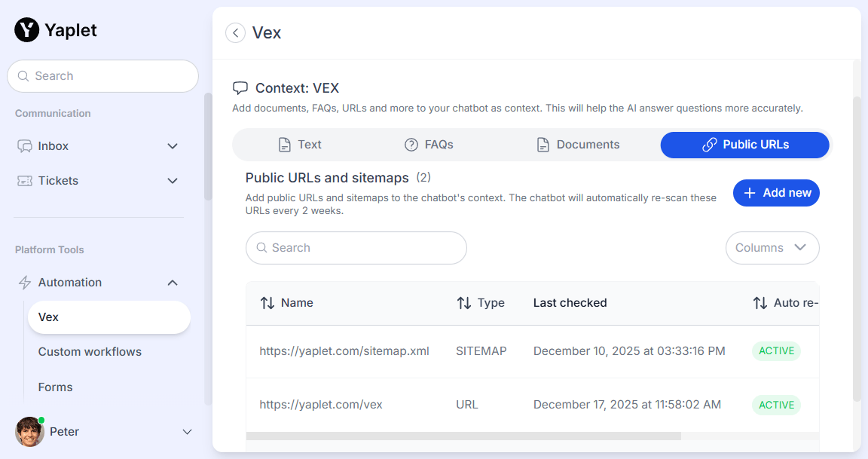Click the back arrow beside Vex title

tap(236, 33)
